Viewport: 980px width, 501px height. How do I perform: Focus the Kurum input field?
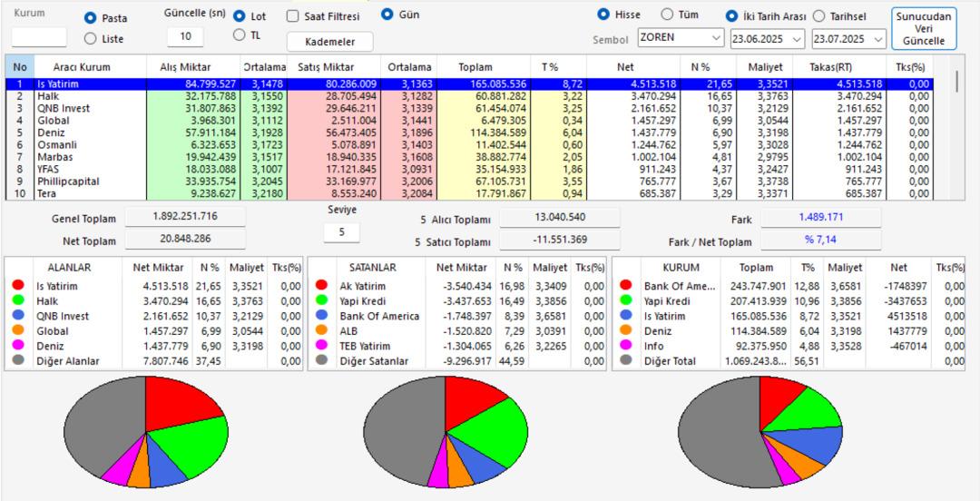(x=39, y=37)
